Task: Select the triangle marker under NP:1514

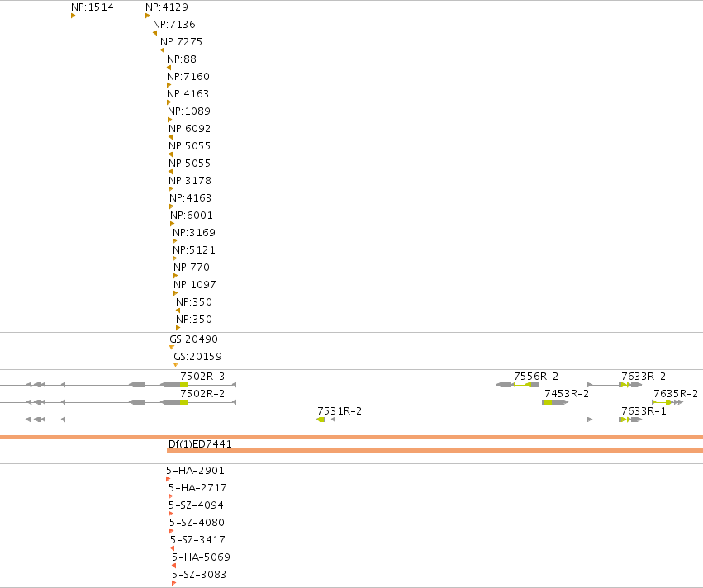Action: click(x=73, y=16)
